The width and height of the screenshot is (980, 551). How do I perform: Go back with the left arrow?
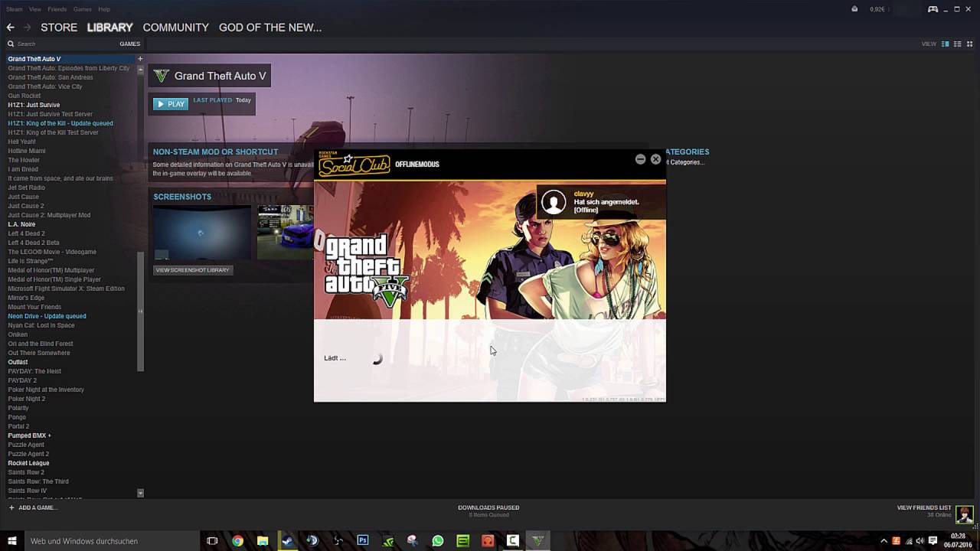[11, 28]
